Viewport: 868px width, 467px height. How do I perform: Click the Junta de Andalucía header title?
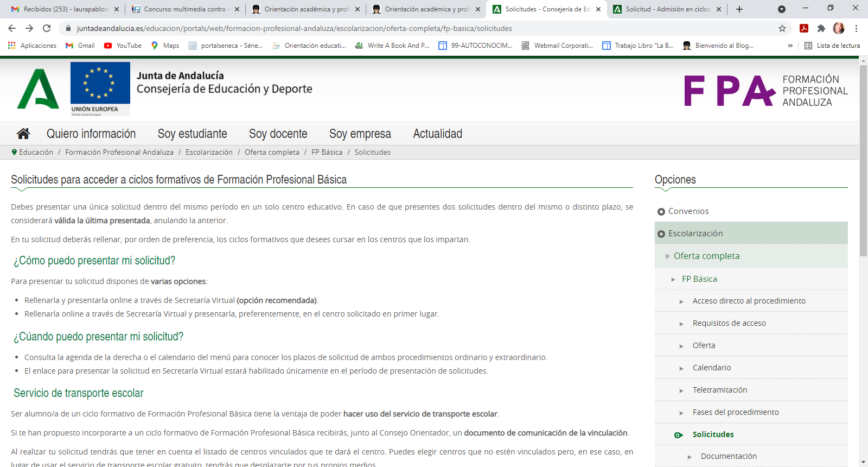[x=180, y=75]
